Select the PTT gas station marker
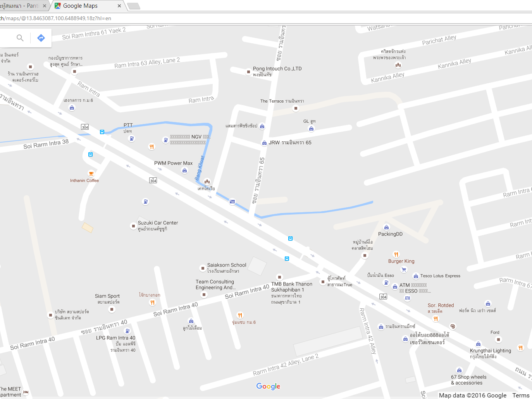The image size is (532, 399). (132, 138)
